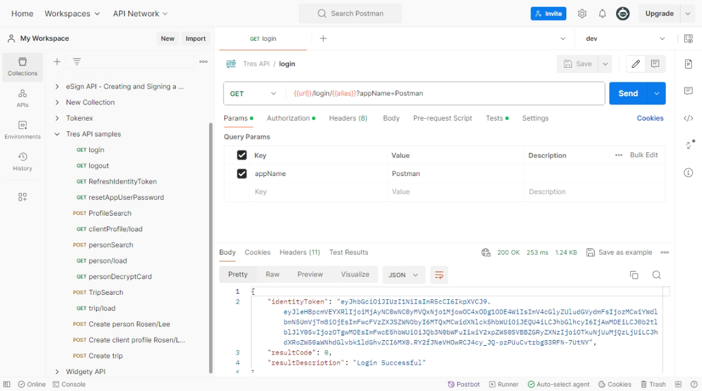
Task: Click the wrap lines icon in response toolbar
Action: 439,275
